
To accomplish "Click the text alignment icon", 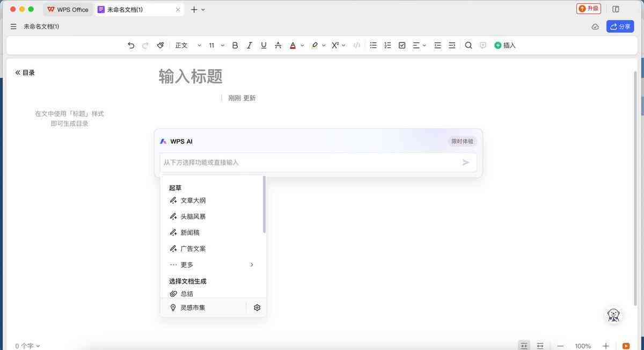I will 416,46.
